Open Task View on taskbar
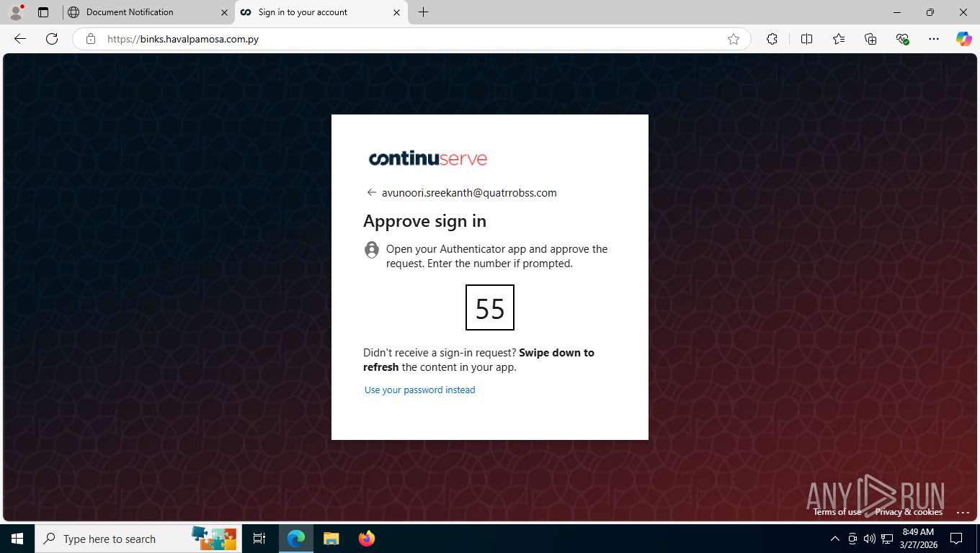 [x=259, y=539]
